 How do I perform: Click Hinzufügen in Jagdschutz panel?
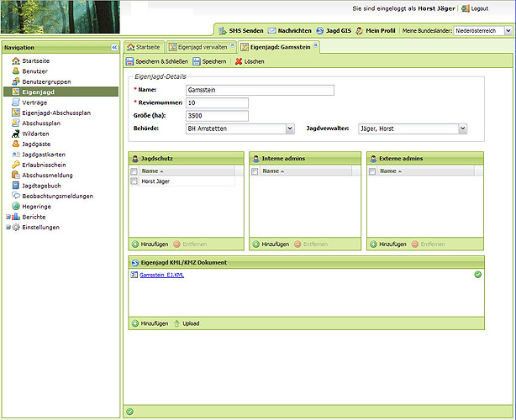pos(150,244)
